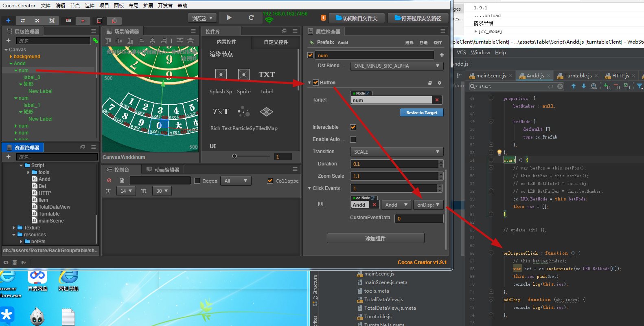The image size is (644, 326).
Task: Enable the Regex filter checkbox
Action: [x=197, y=181]
